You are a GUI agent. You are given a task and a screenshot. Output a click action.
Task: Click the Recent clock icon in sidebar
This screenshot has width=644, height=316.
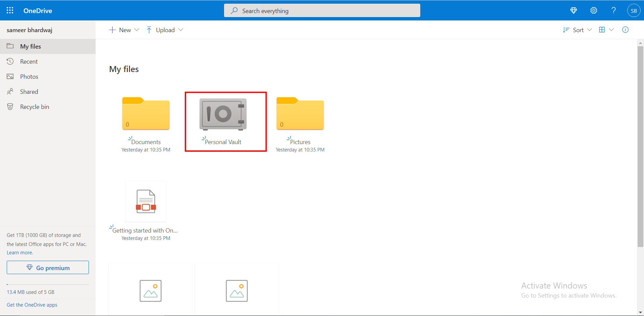10,61
